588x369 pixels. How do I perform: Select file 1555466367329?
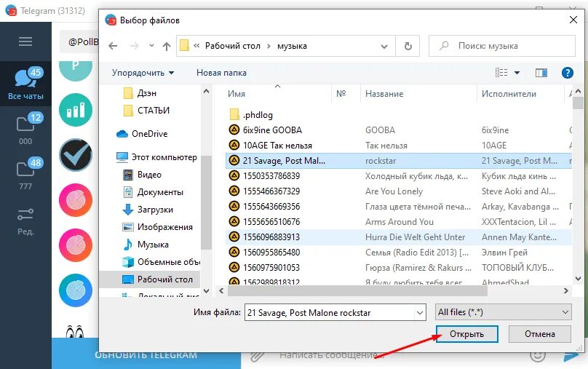pos(271,191)
